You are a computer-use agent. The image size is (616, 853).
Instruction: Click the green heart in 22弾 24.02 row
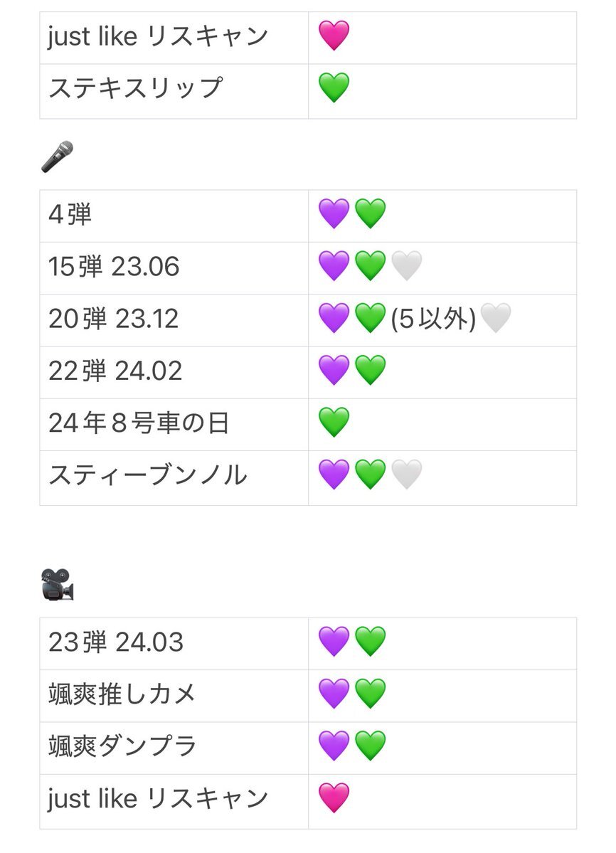[x=371, y=370]
